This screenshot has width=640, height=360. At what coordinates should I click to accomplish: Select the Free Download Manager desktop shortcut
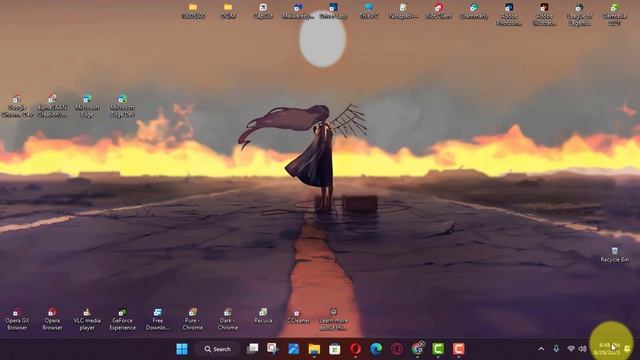click(x=158, y=319)
